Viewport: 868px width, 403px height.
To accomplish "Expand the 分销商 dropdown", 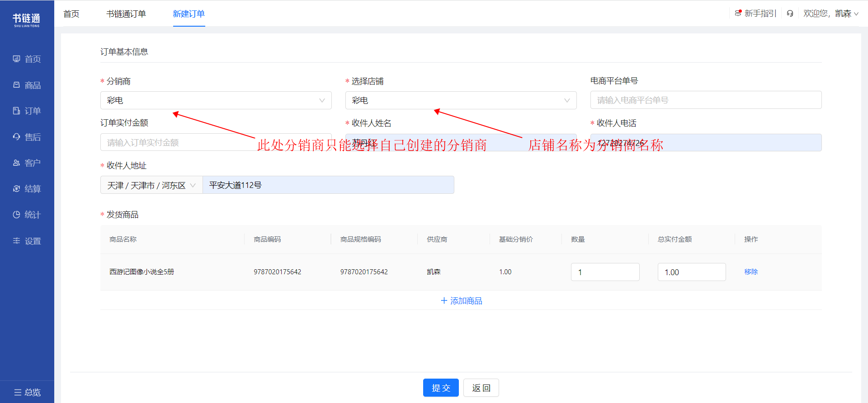I will point(216,100).
